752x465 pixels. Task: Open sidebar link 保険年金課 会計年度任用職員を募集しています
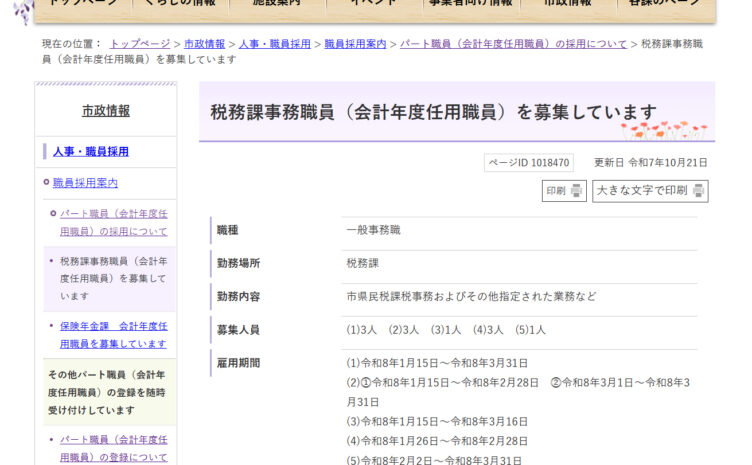[x=113, y=334]
